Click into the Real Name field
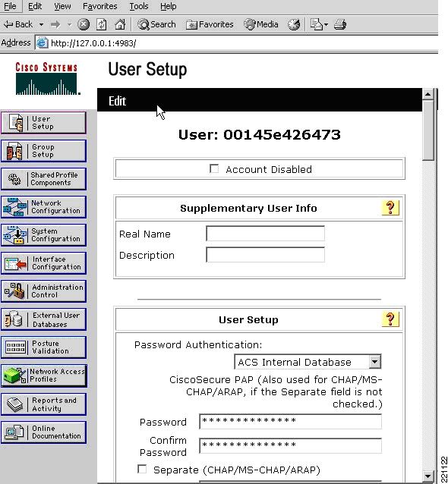Image resolution: width=448 pixels, height=484 pixels. 265,234
